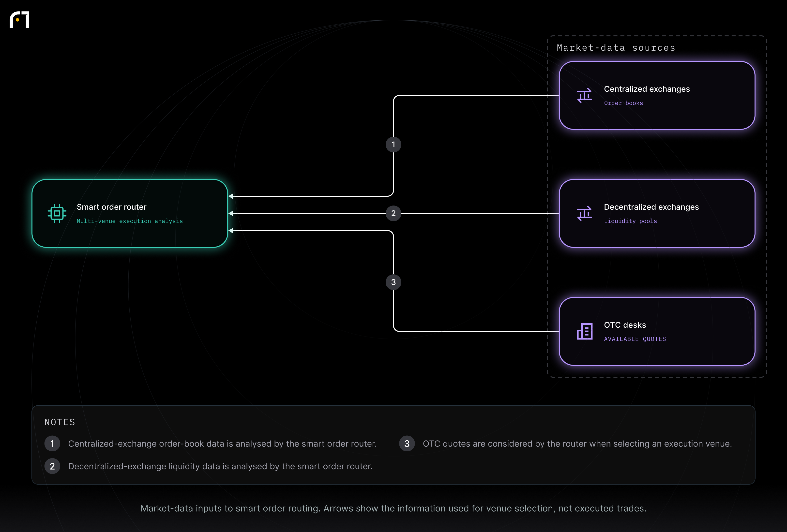This screenshot has width=787, height=532.
Task: Click the exchange icon in Decentralized exchanges card
Action: (585, 214)
